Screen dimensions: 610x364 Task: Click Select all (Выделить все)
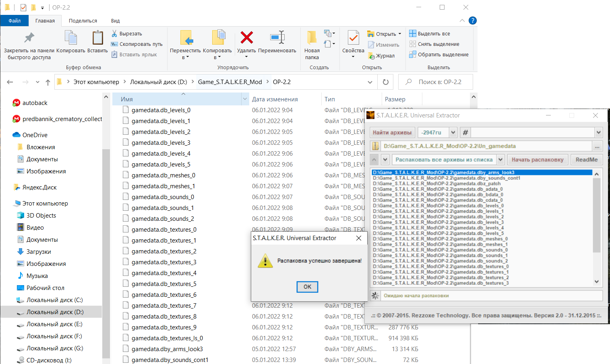(430, 33)
